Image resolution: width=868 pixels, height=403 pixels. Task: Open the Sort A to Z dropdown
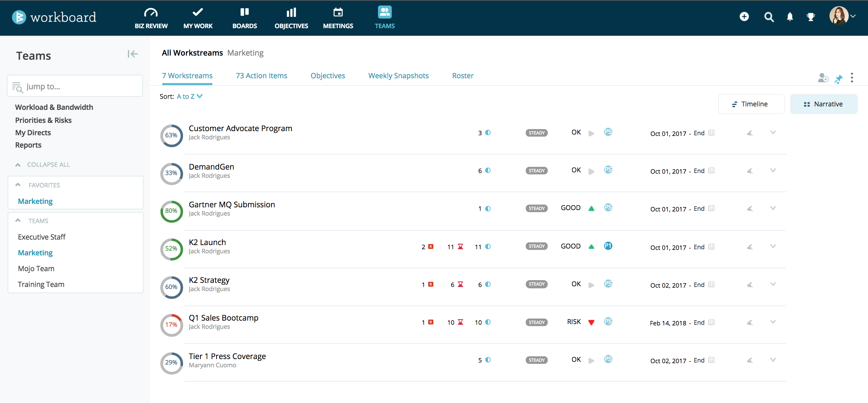pos(190,96)
